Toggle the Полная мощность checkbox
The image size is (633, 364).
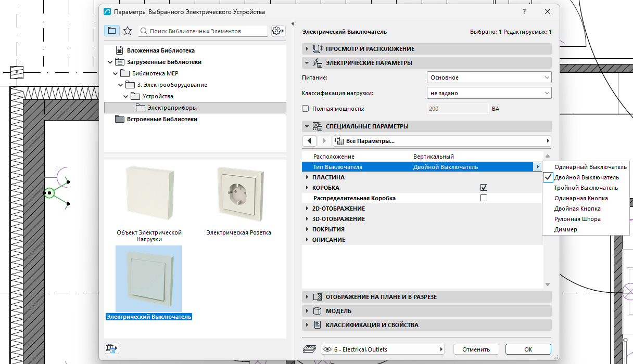click(x=306, y=109)
